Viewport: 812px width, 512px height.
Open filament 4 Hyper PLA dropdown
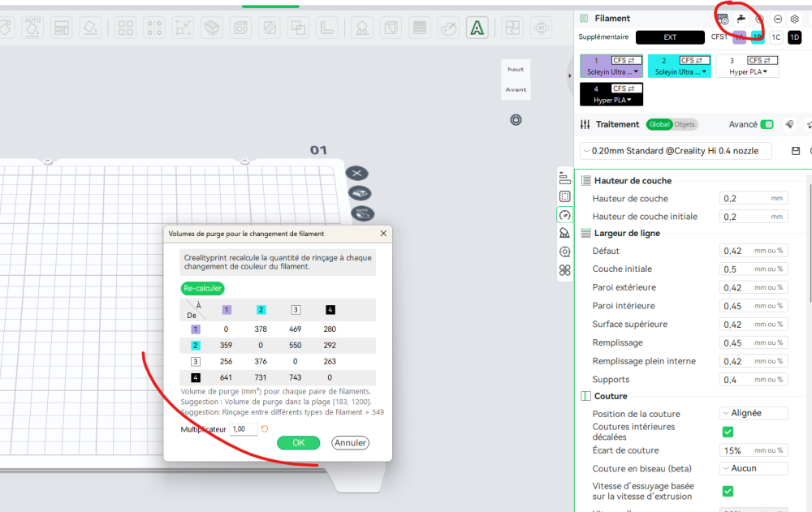click(612, 101)
